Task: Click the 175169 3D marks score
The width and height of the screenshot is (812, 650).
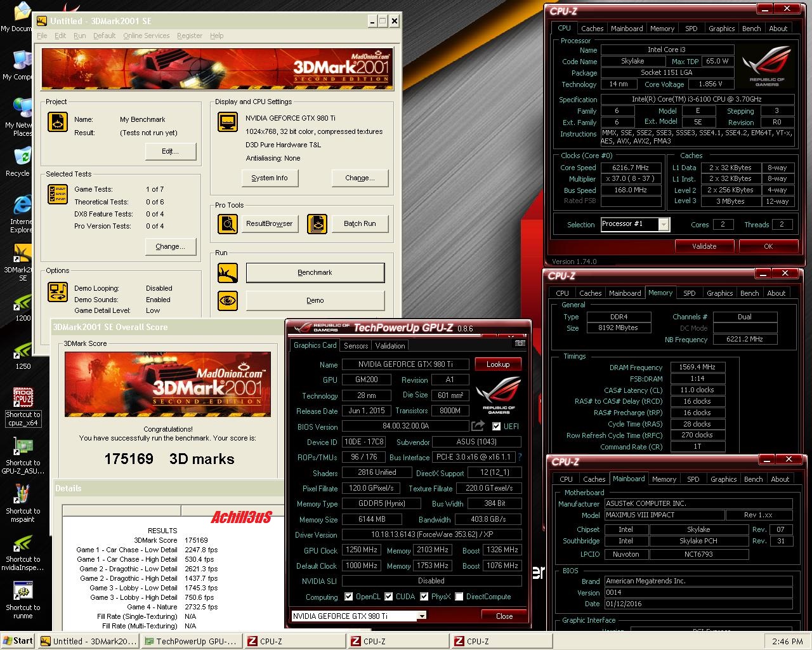Action: coord(169,459)
